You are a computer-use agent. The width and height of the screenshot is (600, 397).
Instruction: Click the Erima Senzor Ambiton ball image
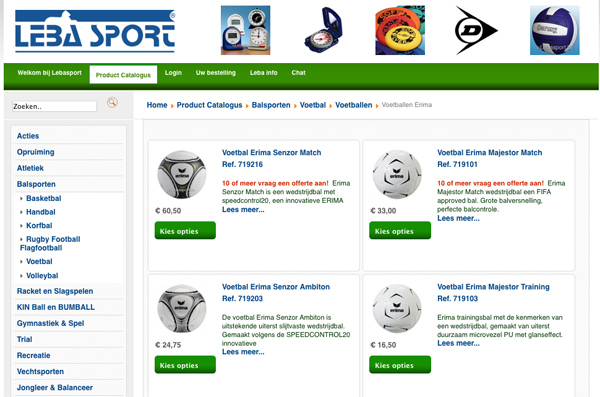coord(182,309)
